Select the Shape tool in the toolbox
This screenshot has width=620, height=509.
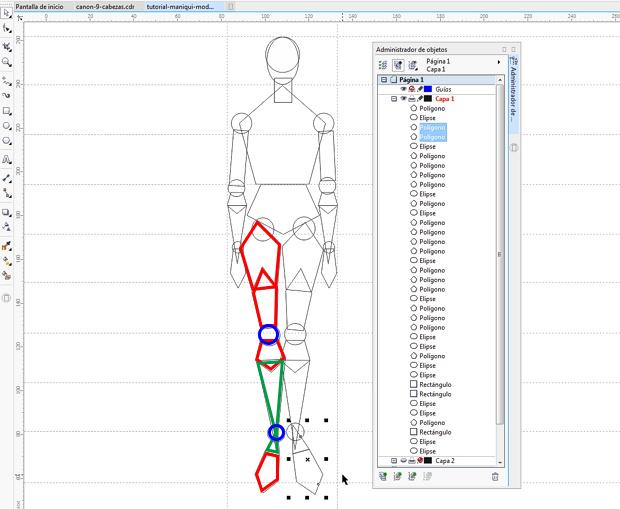click(x=6, y=28)
